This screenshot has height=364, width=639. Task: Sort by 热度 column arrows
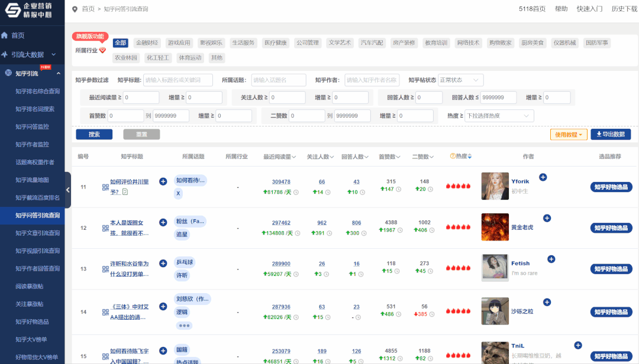pos(470,157)
